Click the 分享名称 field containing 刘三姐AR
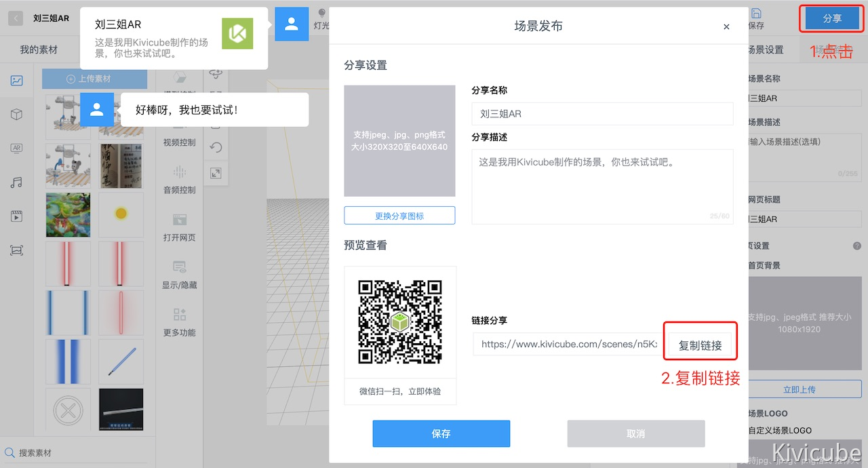868x468 pixels. (x=602, y=114)
